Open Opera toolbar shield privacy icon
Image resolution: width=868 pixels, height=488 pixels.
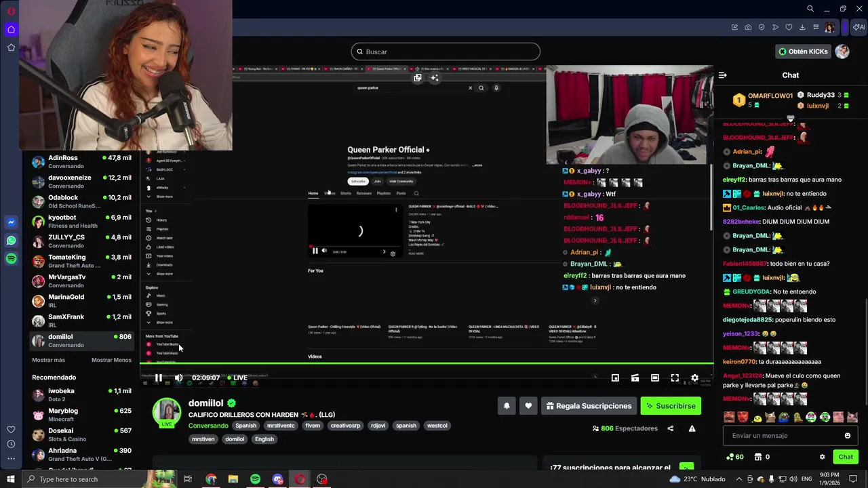coord(762,27)
